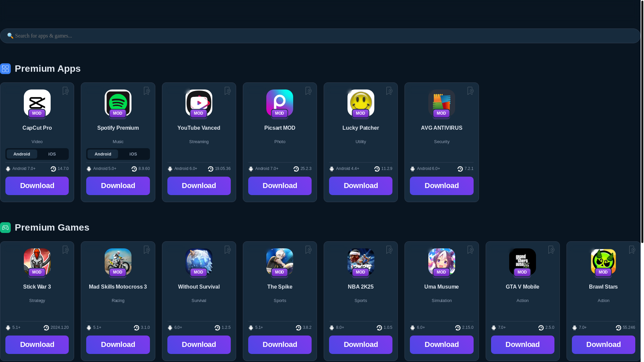This screenshot has height=362, width=644.
Task: Download Uma Musume
Action: point(442,345)
